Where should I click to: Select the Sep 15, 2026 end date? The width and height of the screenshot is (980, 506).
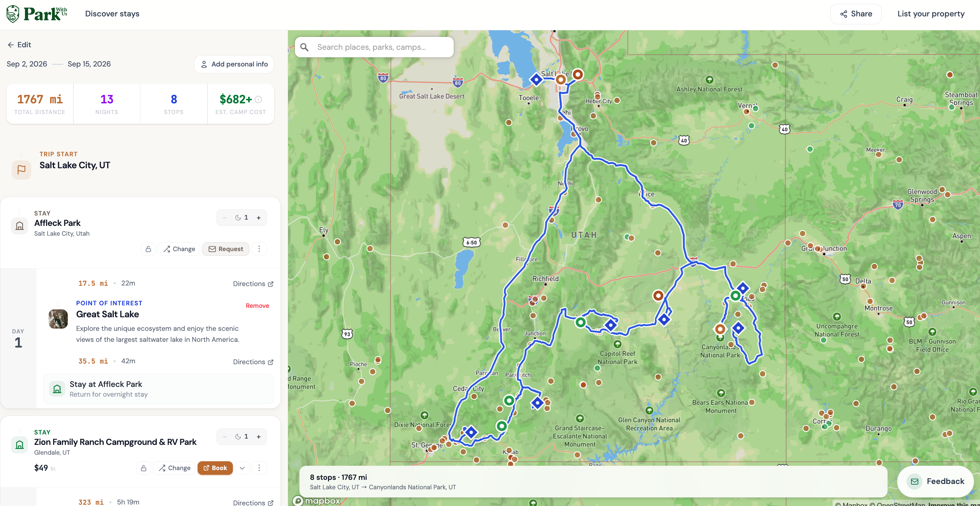(x=89, y=64)
